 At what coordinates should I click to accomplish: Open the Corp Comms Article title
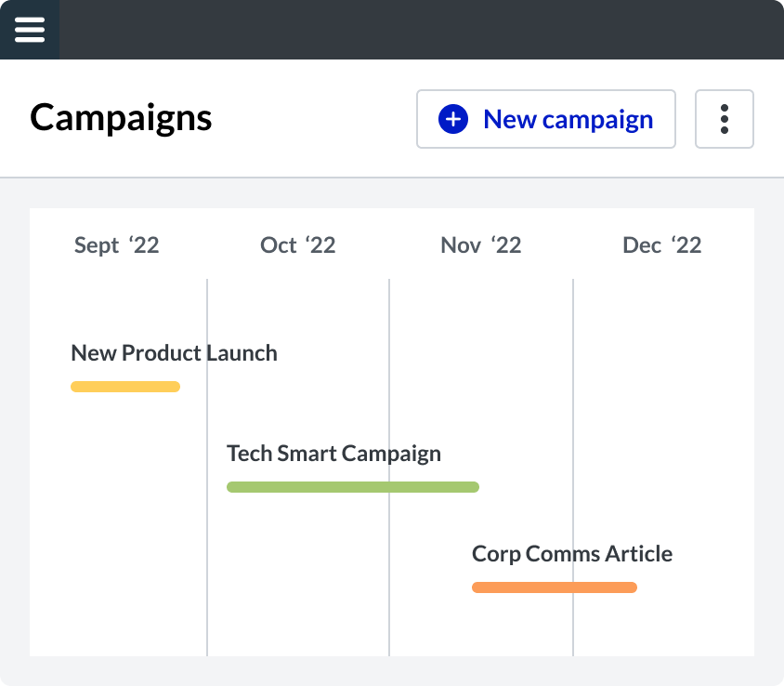[572, 554]
